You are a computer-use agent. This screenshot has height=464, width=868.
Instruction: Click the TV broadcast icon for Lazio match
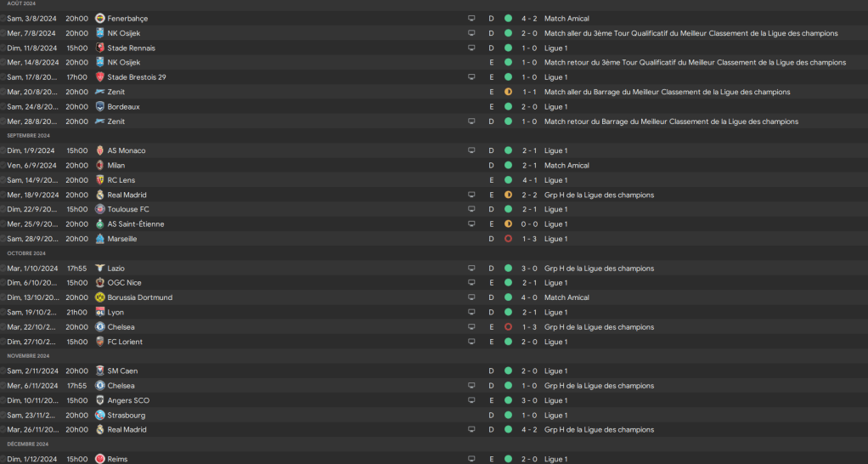(x=471, y=269)
